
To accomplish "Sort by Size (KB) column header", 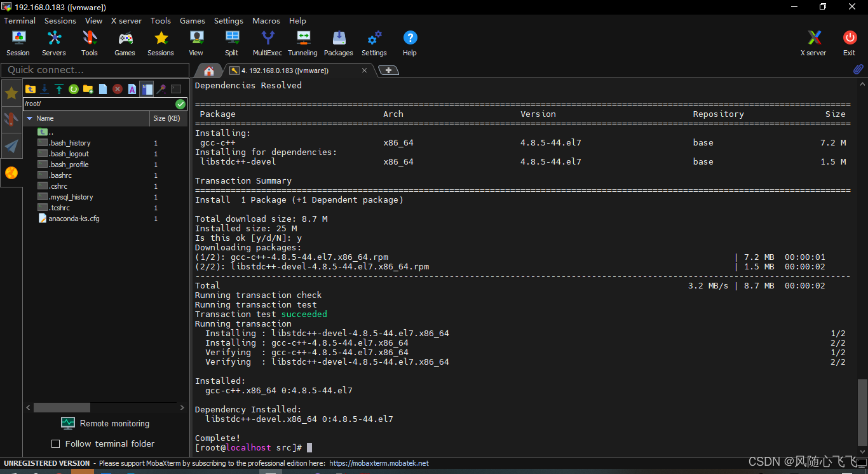I will (168, 118).
